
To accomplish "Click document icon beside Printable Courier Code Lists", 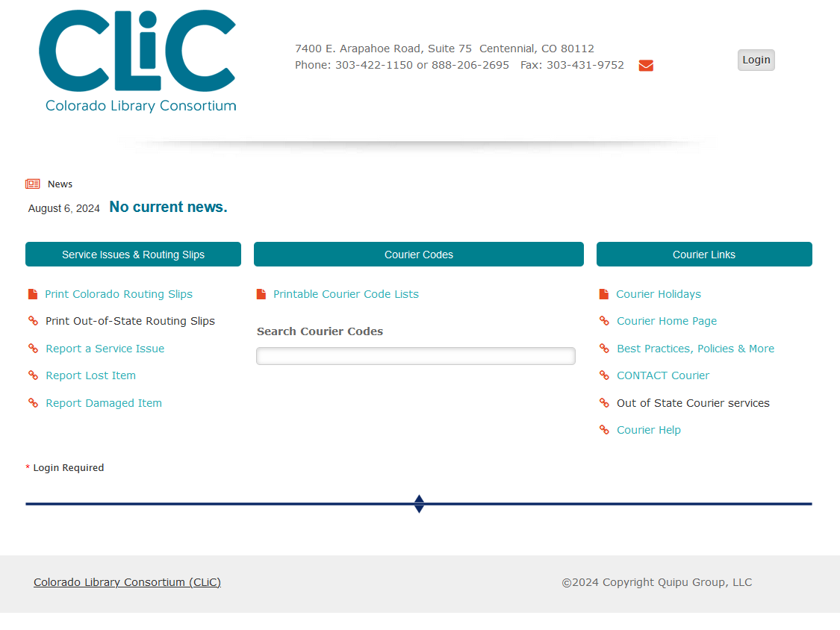I will (261, 294).
